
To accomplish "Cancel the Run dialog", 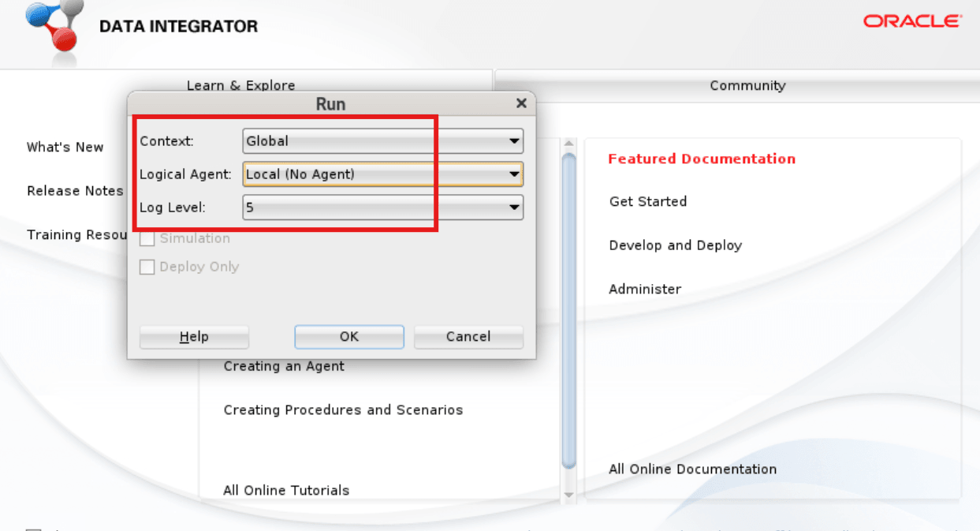I will pos(468,336).
